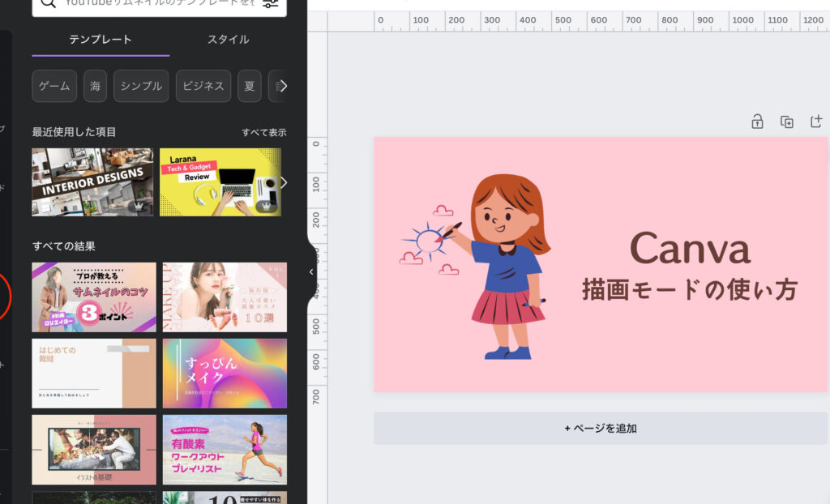The width and height of the screenshot is (830, 504).
Task: Select the ビジネス category chip
Action: tap(203, 86)
